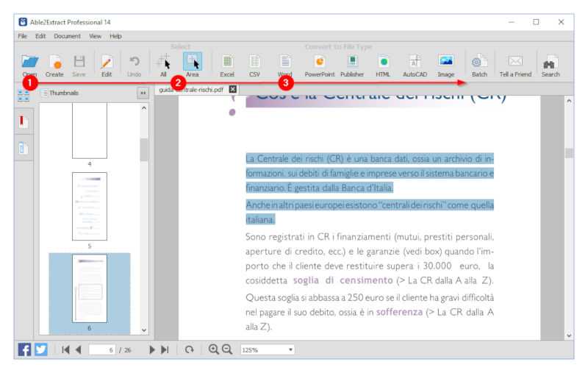Share on Twitter
This screenshot has height=373, width=588.
click(x=41, y=349)
